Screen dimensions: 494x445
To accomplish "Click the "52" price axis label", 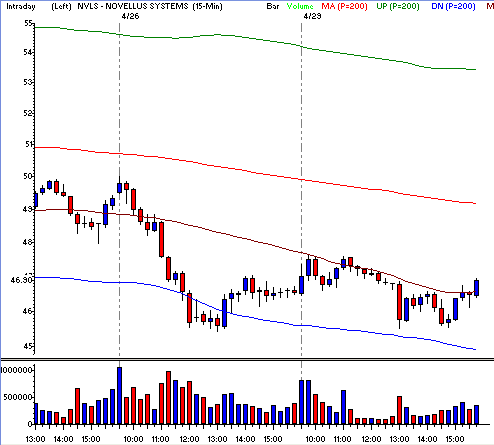I will click(28, 113).
